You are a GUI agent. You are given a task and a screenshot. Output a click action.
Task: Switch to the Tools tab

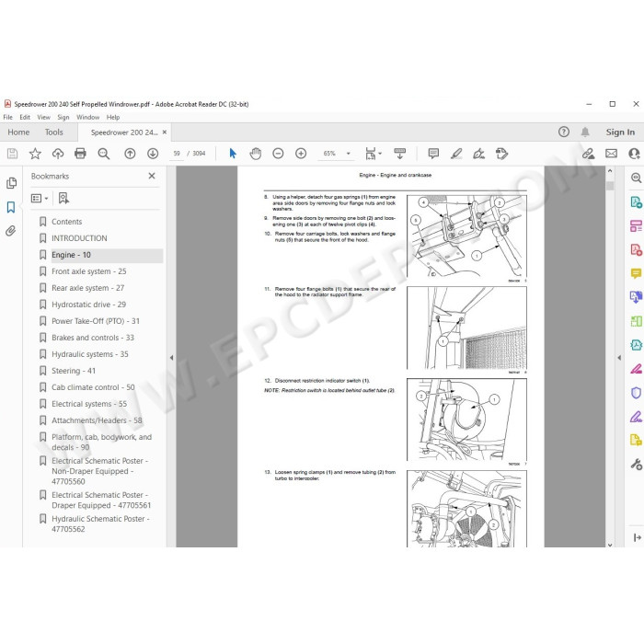[53, 132]
